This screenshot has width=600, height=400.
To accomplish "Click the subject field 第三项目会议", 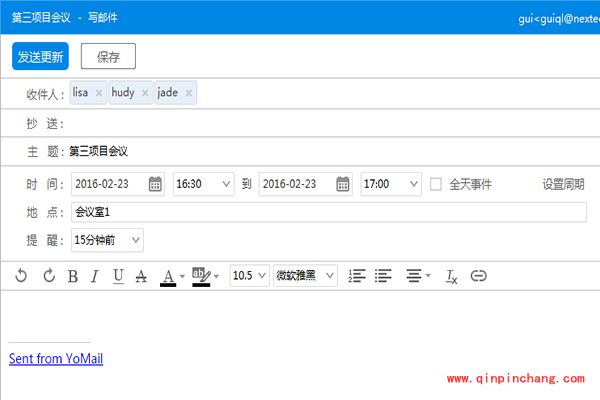I will 333,151.
